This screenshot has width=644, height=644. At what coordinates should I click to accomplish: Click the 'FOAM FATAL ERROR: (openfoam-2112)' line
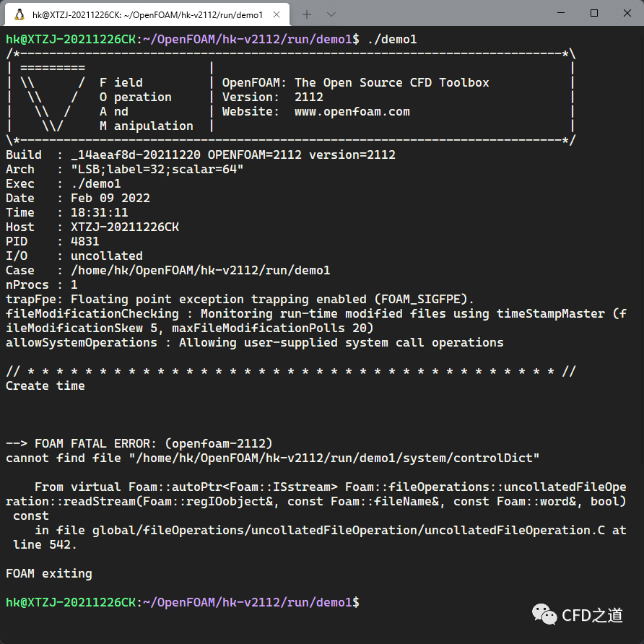pyautogui.click(x=139, y=443)
